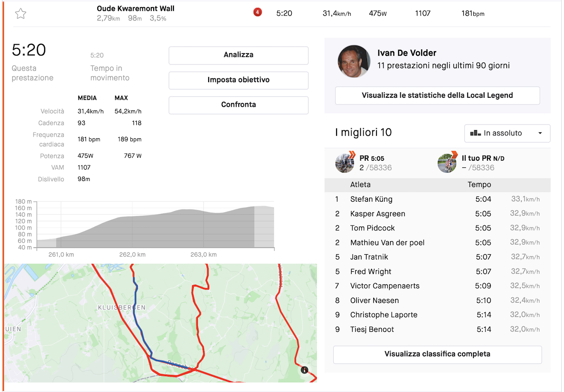Click leaderboard bars icon in filter dropdown

475,133
